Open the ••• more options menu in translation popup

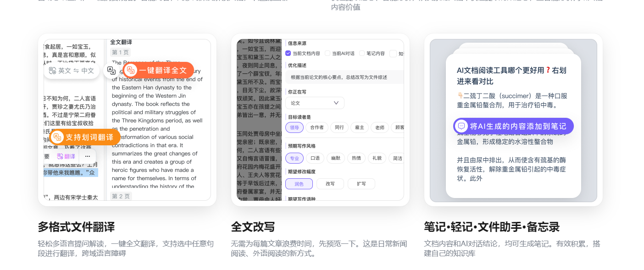[88, 156]
